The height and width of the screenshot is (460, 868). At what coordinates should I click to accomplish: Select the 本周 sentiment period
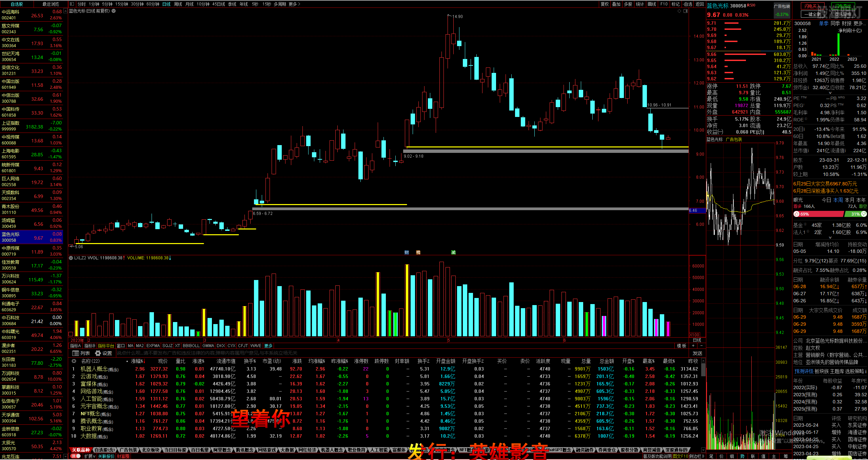(x=838, y=200)
